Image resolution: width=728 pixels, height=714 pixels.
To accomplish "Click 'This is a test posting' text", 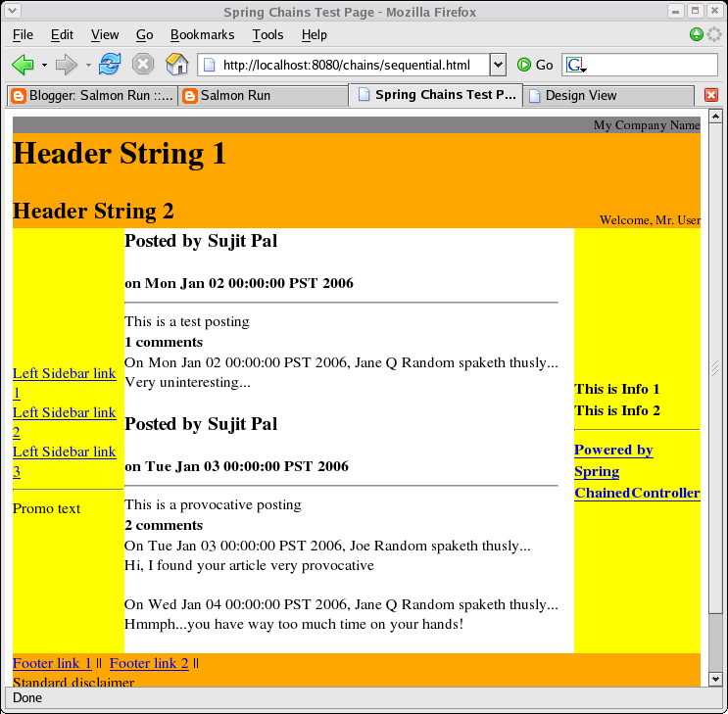I will [186, 321].
